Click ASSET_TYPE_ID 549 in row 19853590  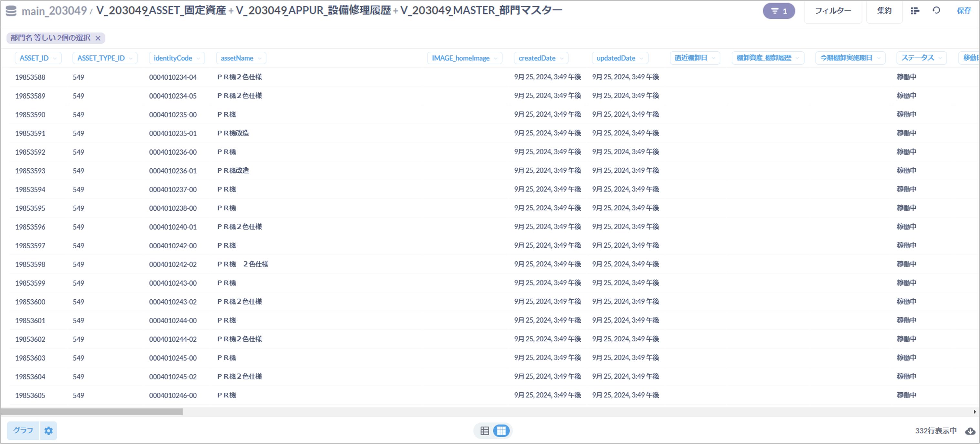[x=78, y=115]
